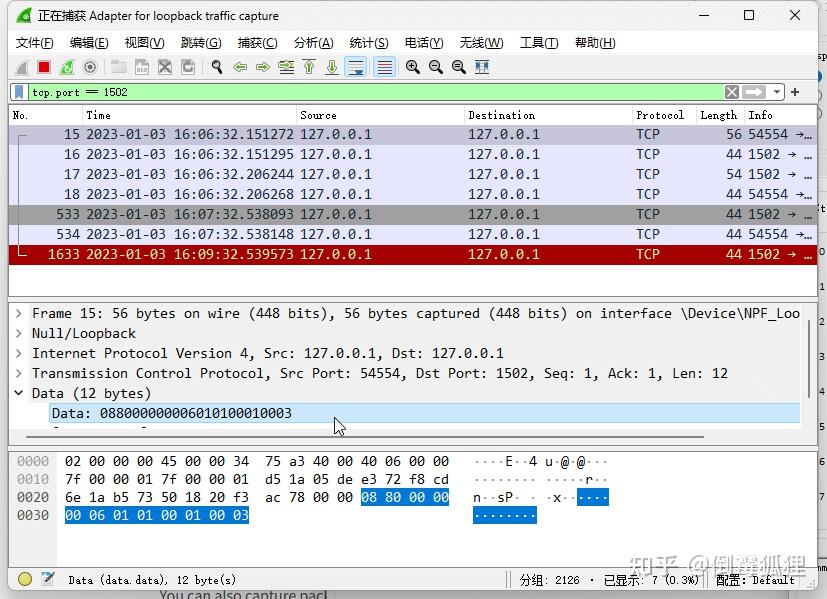The width and height of the screenshot is (827, 599).
Task: Toggle auto-scroll during live capture
Action: [354, 67]
